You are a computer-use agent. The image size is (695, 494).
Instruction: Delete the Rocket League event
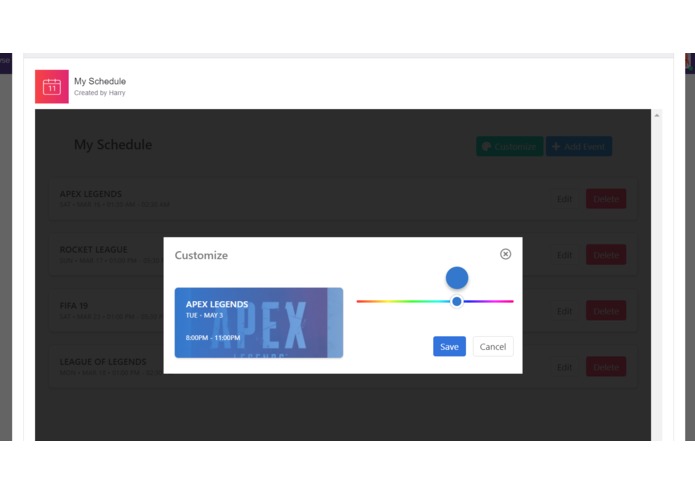pyautogui.click(x=606, y=255)
